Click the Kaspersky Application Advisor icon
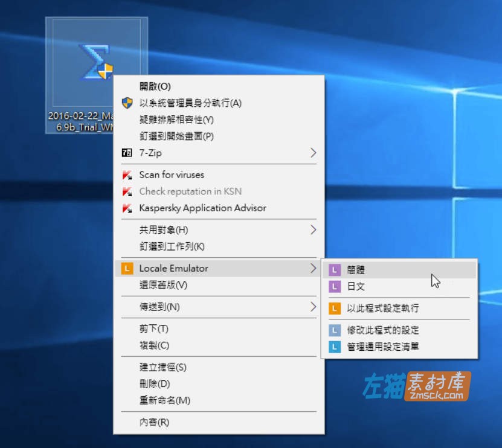502x448 pixels. (127, 208)
